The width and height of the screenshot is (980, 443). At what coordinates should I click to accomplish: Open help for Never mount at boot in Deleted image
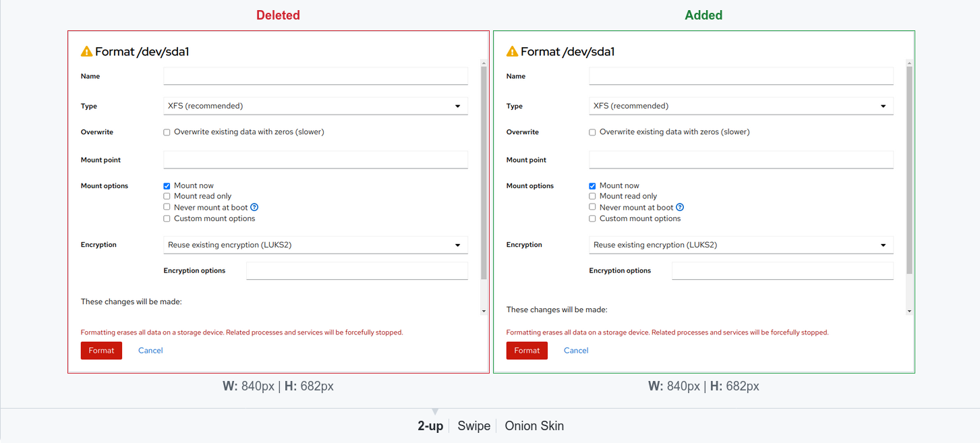tap(254, 208)
